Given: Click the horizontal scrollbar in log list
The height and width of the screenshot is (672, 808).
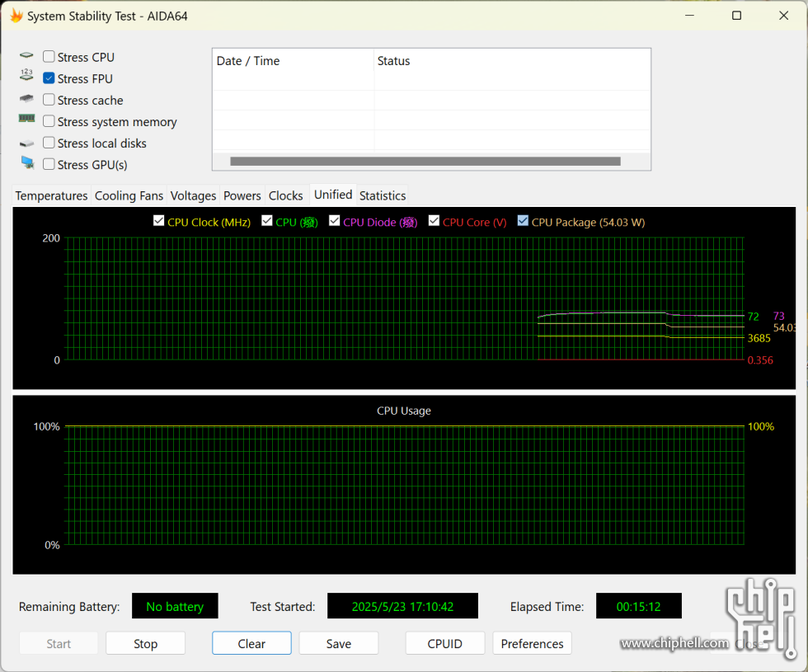Looking at the screenshot, I should point(425,162).
